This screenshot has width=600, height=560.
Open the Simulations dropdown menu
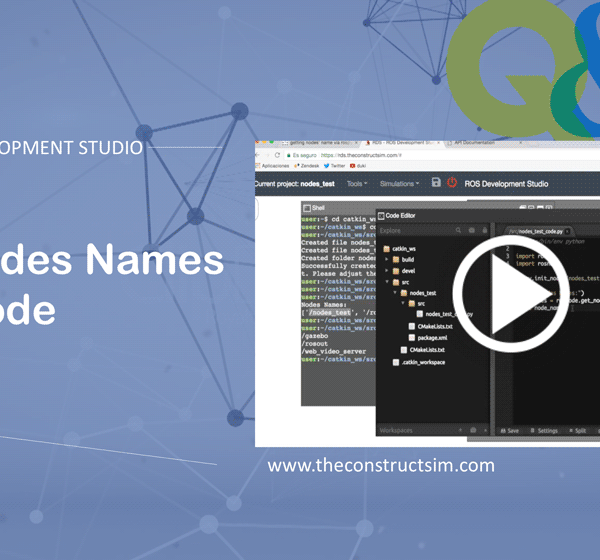coord(399,184)
